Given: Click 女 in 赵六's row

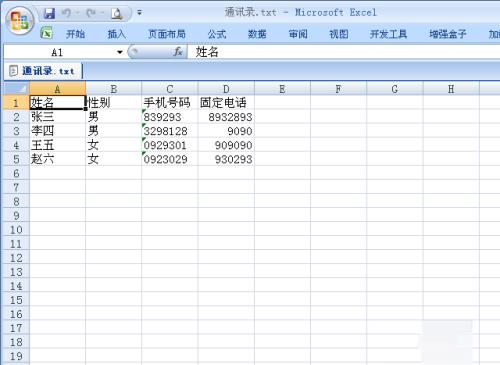Looking at the screenshot, I should point(113,159).
